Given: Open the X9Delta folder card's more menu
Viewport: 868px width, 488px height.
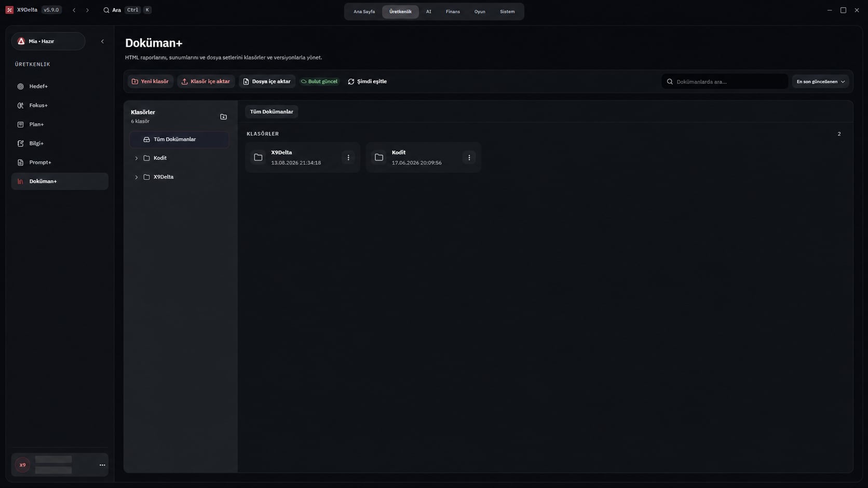Looking at the screenshot, I should (348, 157).
